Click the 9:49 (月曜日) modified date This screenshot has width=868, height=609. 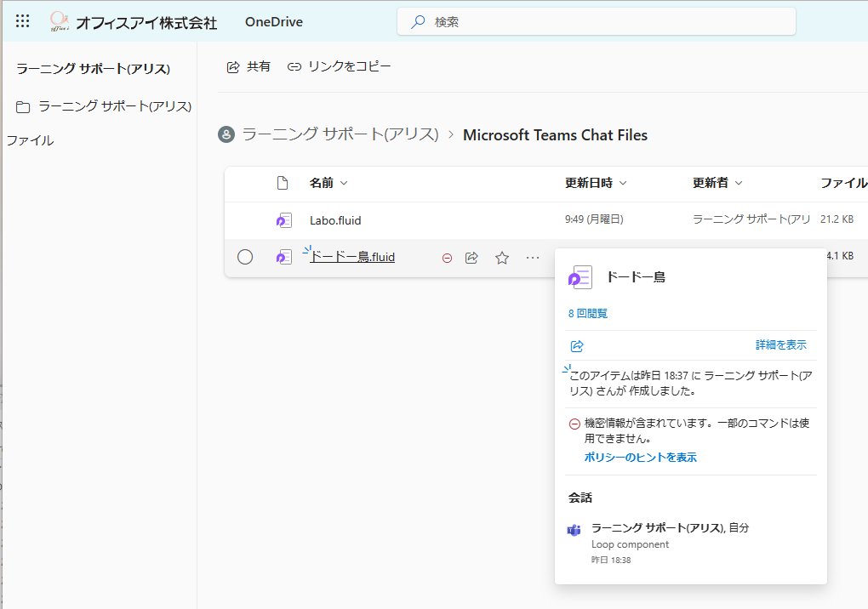(x=594, y=219)
